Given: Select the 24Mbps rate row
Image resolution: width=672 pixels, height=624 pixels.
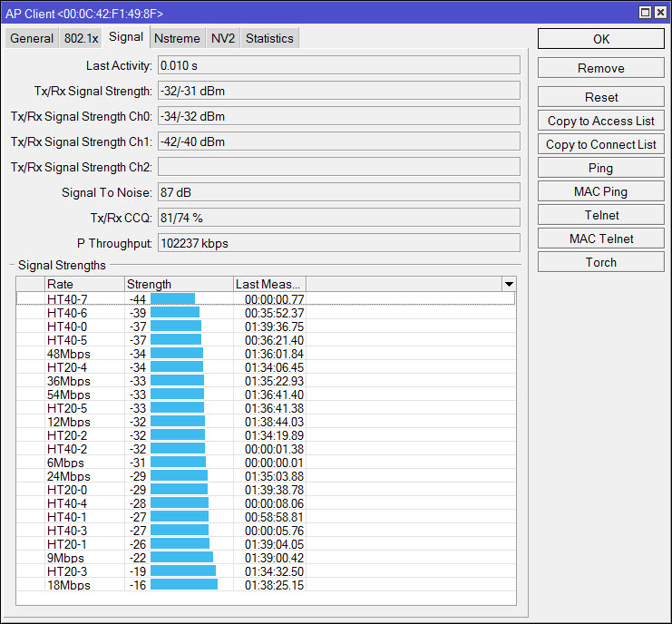Looking at the screenshot, I should pyautogui.click(x=266, y=476).
